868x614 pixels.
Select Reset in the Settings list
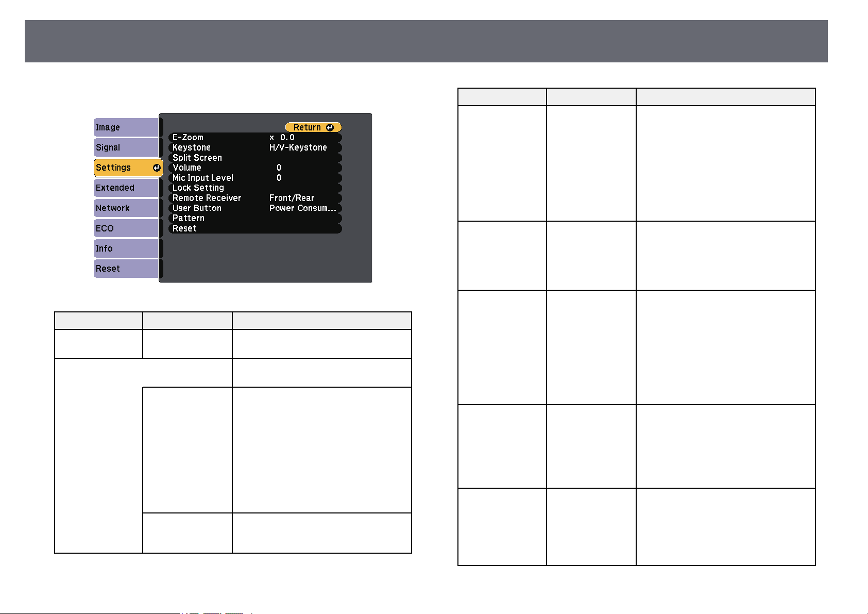pos(255,228)
